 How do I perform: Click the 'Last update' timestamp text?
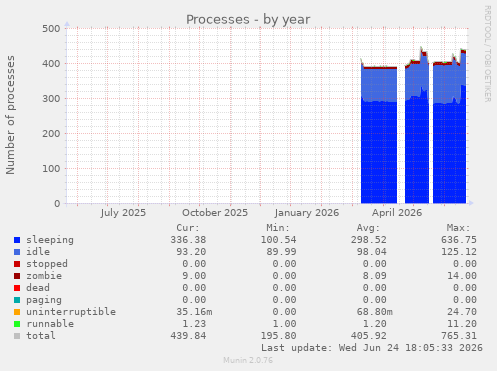[x=372, y=348]
